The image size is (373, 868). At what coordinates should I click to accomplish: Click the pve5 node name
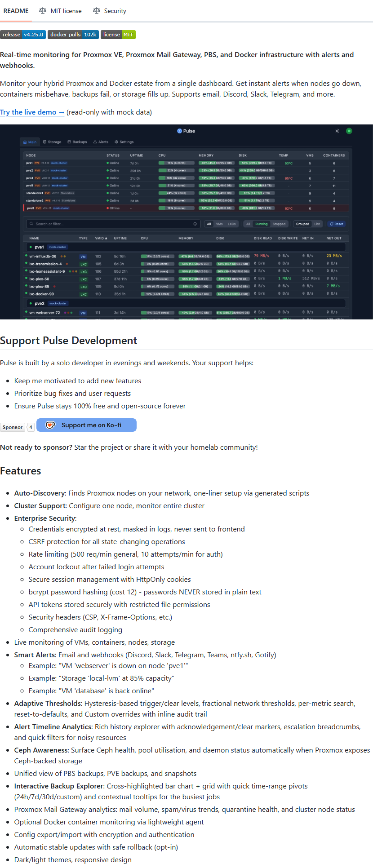point(29,186)
